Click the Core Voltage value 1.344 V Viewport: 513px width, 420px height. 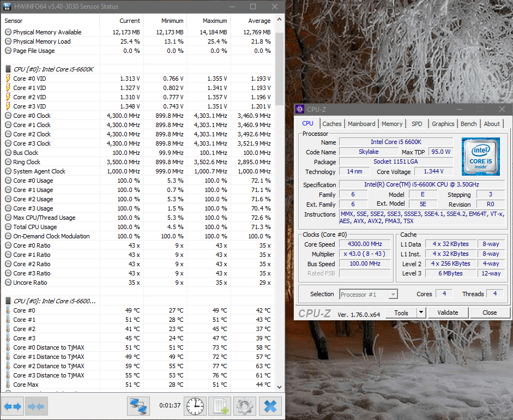coord(434,171)
